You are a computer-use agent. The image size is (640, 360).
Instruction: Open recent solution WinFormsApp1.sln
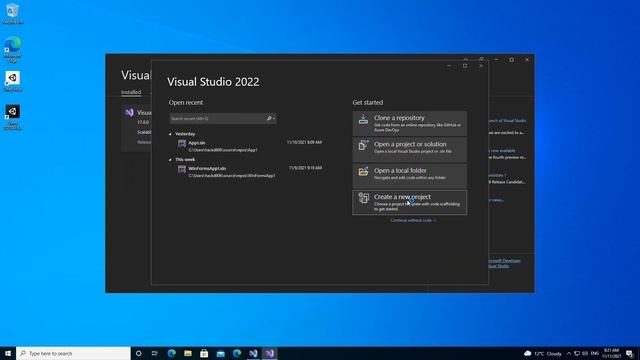(249, 172)
